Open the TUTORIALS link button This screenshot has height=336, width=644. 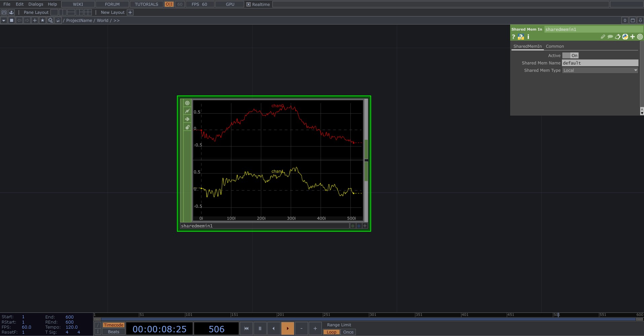(146, 4)
